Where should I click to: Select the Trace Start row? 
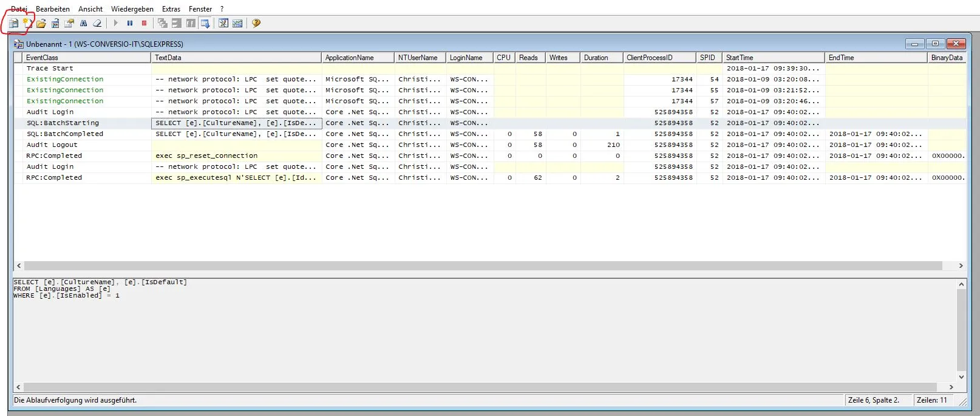coord(489,69)
